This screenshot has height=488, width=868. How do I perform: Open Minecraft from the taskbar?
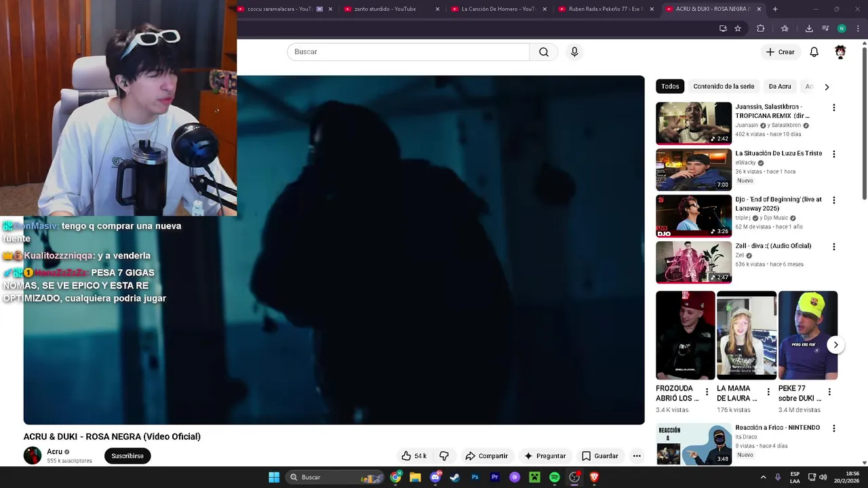[534, 477]
